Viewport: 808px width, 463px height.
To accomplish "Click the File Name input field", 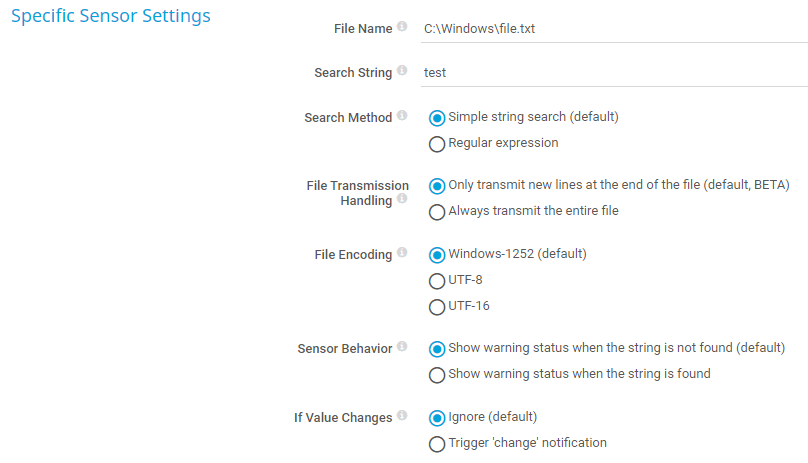I will point(612,29).
